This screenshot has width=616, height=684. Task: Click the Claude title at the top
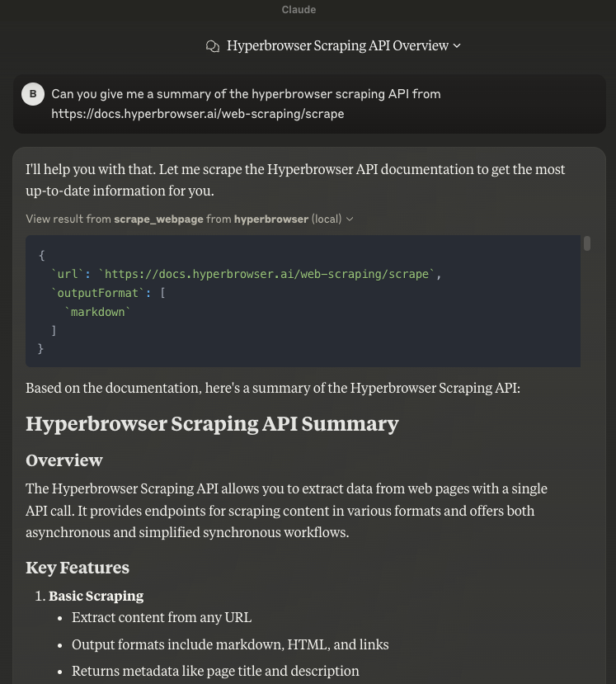coord(299,10)
